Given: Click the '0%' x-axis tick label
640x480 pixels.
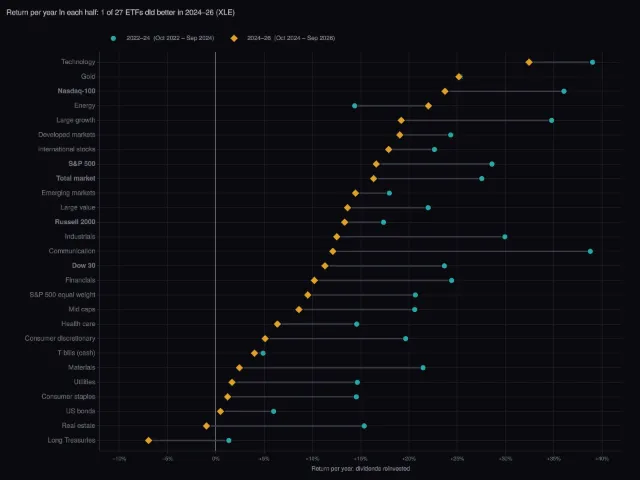Looking at the screenshot, I should click(216, 459).
